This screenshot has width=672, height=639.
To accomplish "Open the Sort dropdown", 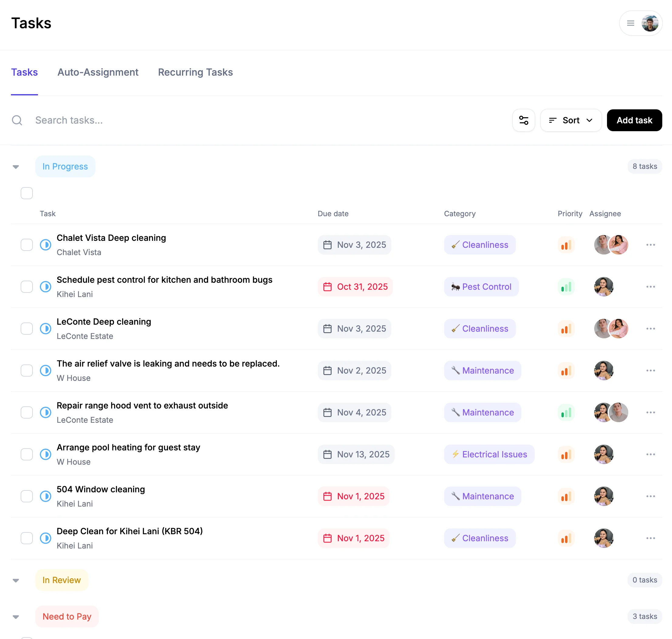I will [x=571, y=120].
